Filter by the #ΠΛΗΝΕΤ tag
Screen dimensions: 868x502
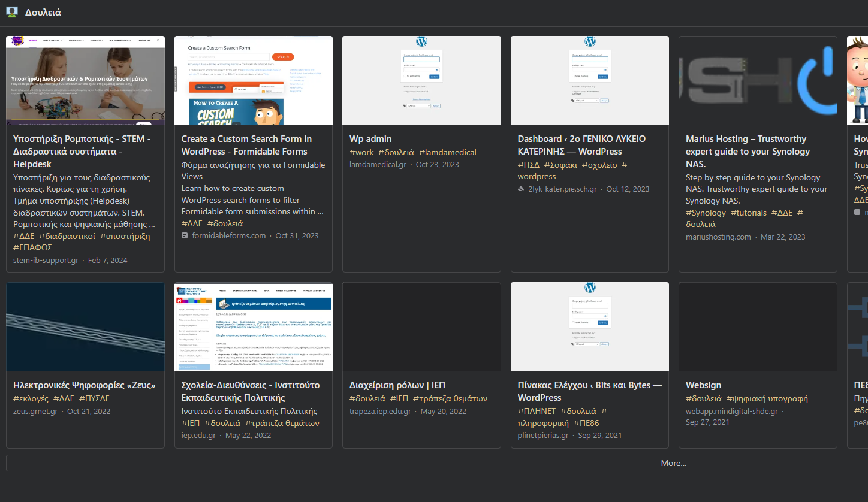point(537,411)
